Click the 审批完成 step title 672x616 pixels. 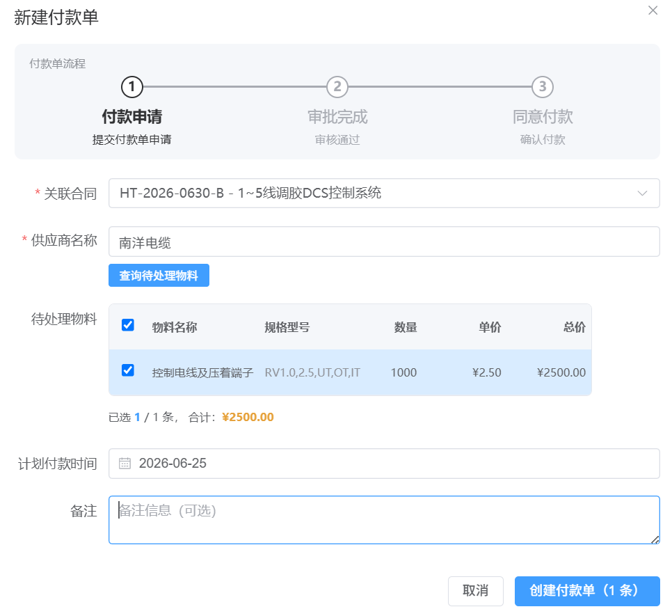point(337,117)
